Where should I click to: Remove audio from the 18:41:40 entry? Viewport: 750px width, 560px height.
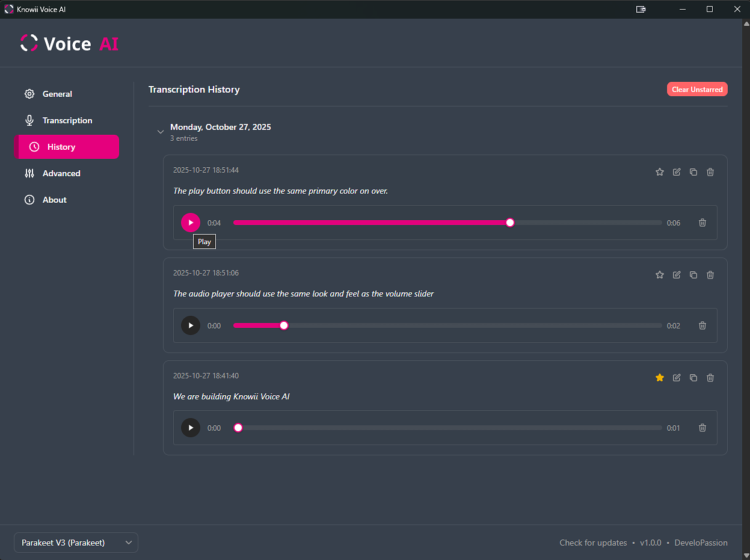(702, 428)
